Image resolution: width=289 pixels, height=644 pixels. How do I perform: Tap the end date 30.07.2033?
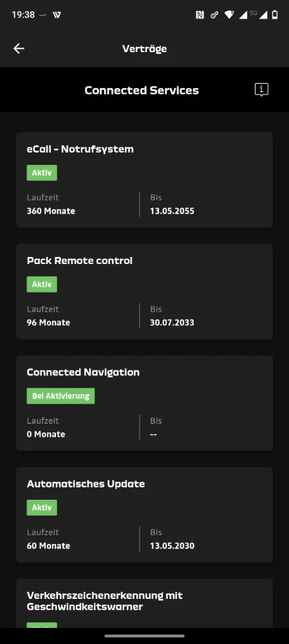click(x=172, y=323)
